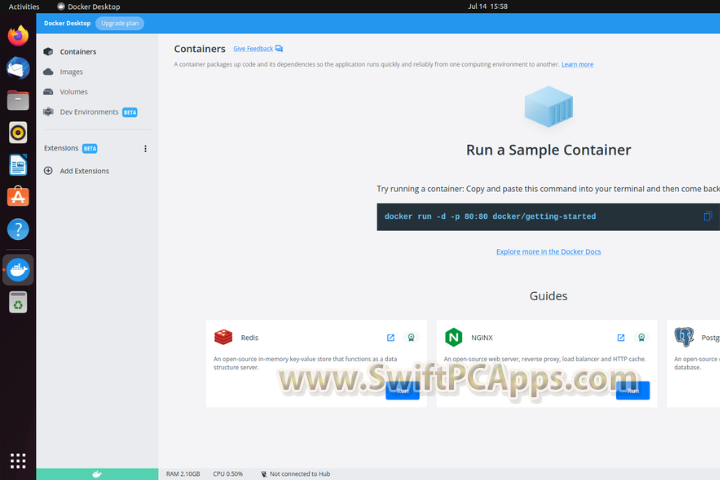Open Dev Environments in sidebar
The height and width of the screenshot is (480, 720).
tap(89, 112)
